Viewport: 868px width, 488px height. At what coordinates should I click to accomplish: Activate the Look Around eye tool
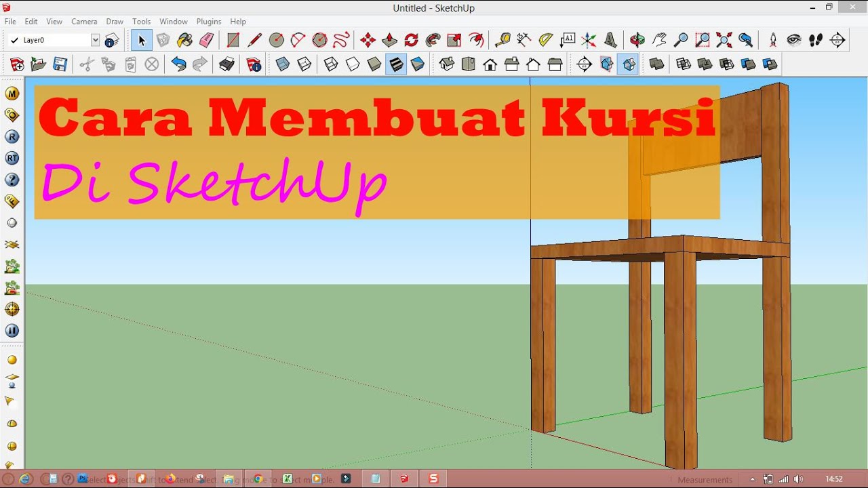[x=794, y=40]
